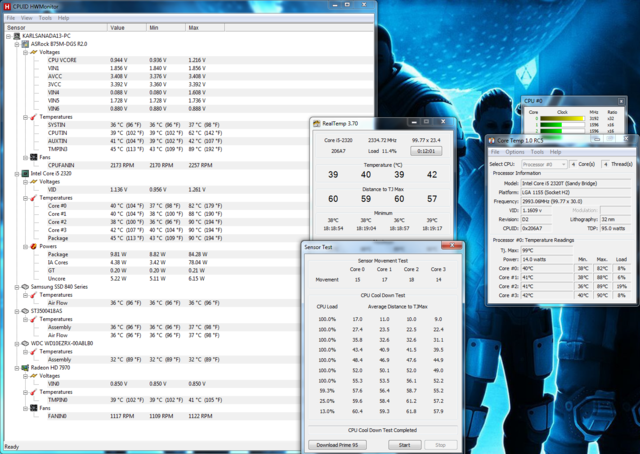Click the Tj. Max field in Core Temp
This screenshot has width=640, height=454.
coord(547,250)
